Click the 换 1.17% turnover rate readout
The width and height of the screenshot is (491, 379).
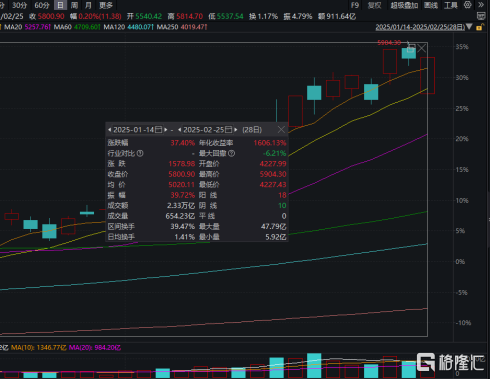(263, 16)
